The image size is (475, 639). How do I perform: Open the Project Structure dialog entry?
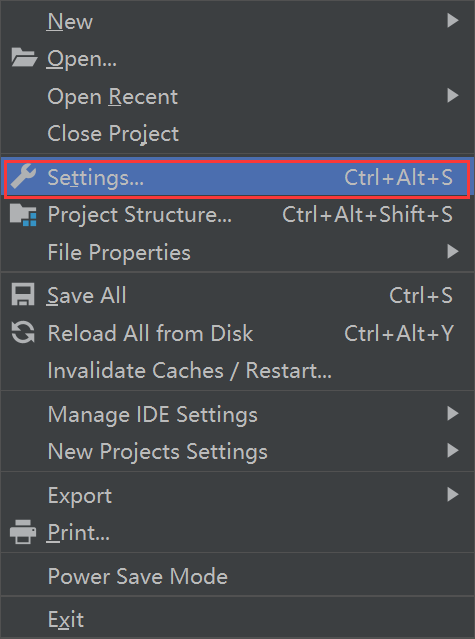238,215
